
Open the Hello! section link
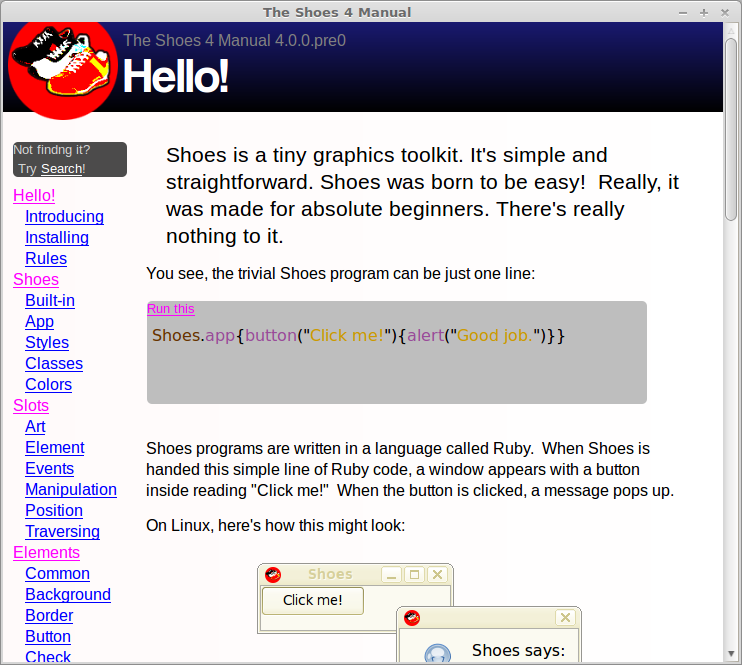34,195
